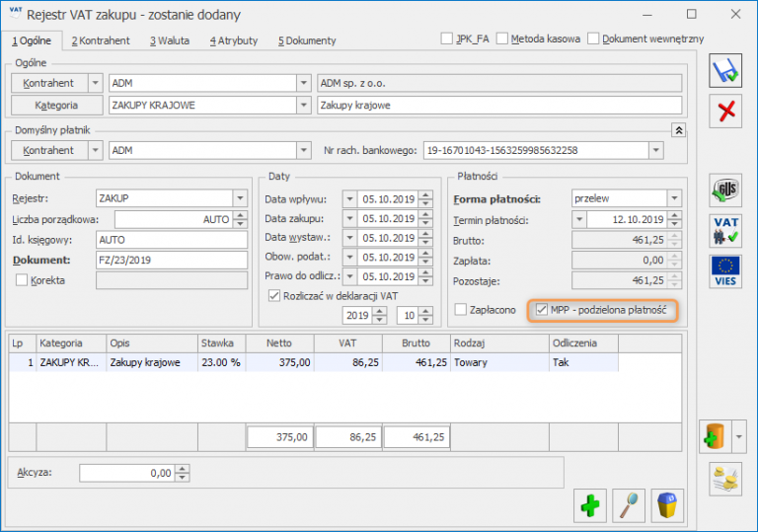Add a new row with green plus
758x532 pixels.
click(x=590, y=504)
